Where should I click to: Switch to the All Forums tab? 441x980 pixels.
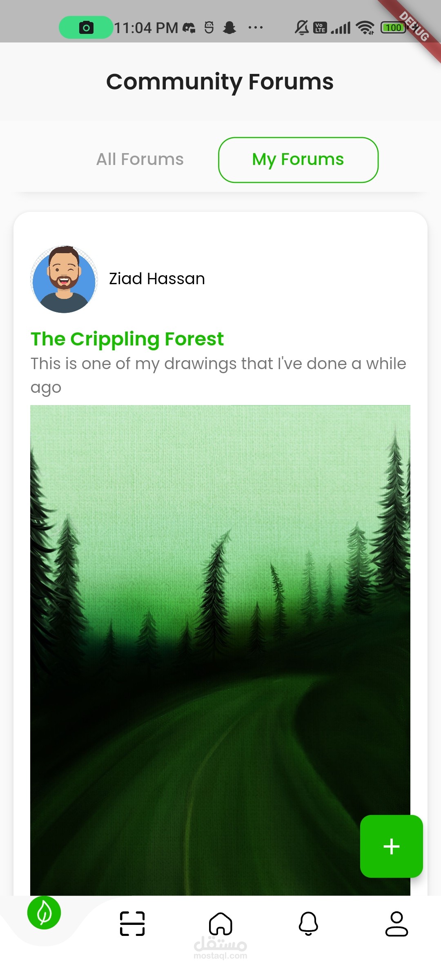tap(140, 159)
